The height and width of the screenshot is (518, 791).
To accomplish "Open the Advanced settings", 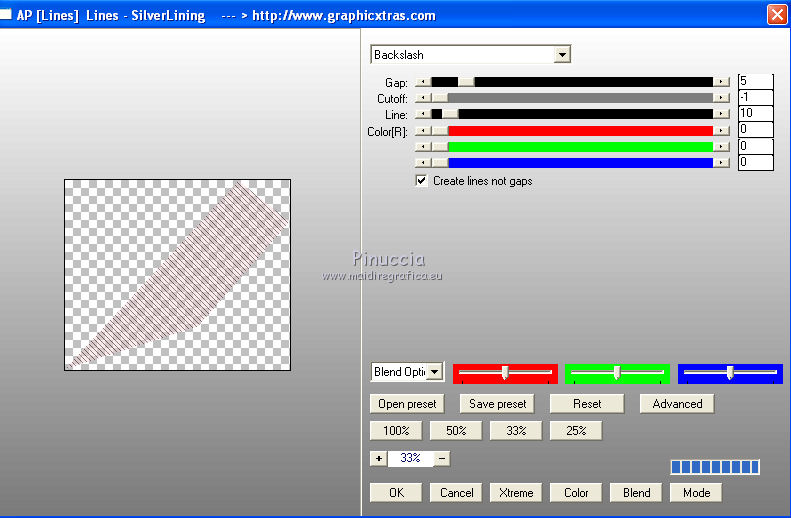I will click(x=677, y=404).
